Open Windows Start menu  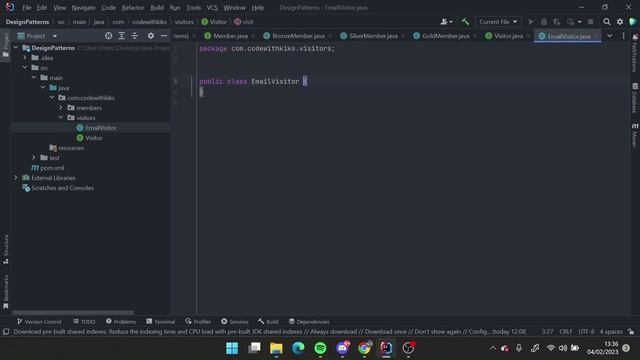[x=232, y=348]
